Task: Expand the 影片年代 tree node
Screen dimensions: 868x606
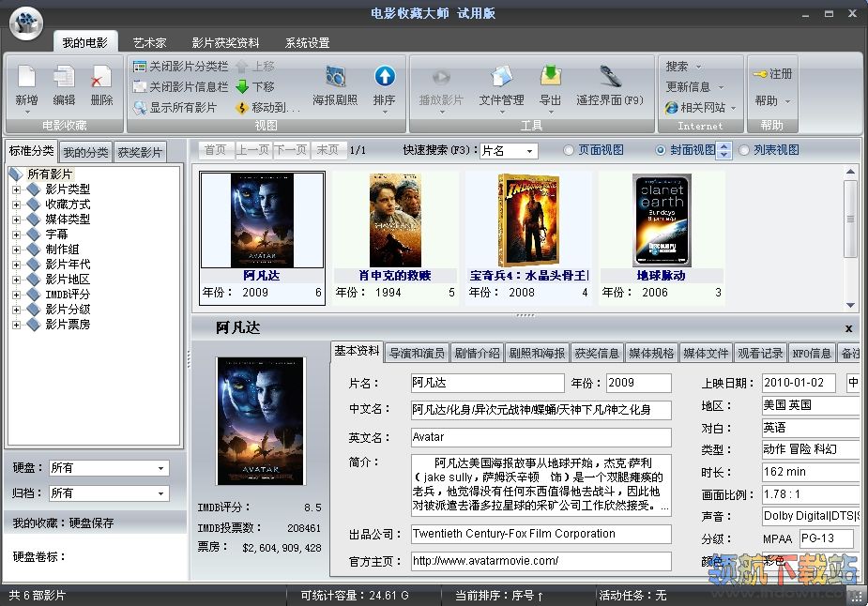Action: (16, 265)
